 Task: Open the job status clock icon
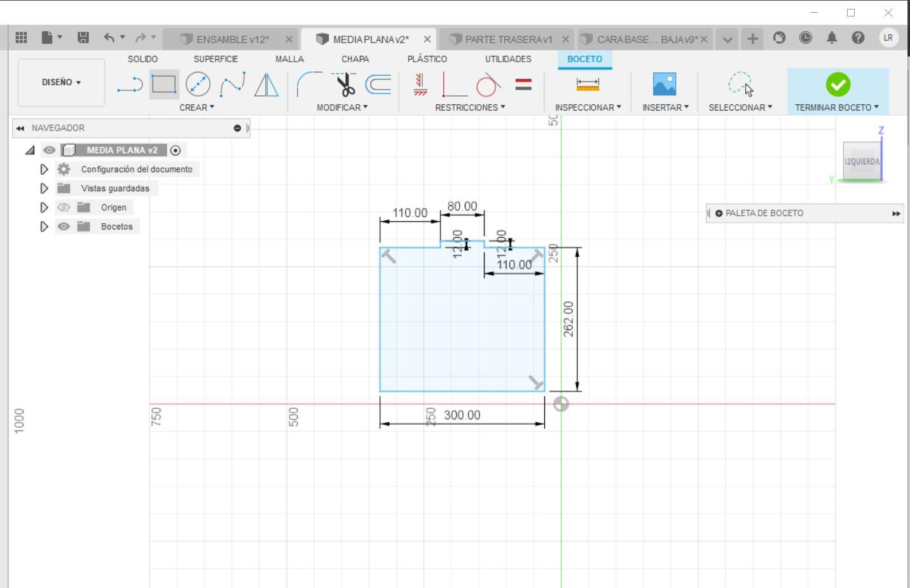[x=806, y=38]
